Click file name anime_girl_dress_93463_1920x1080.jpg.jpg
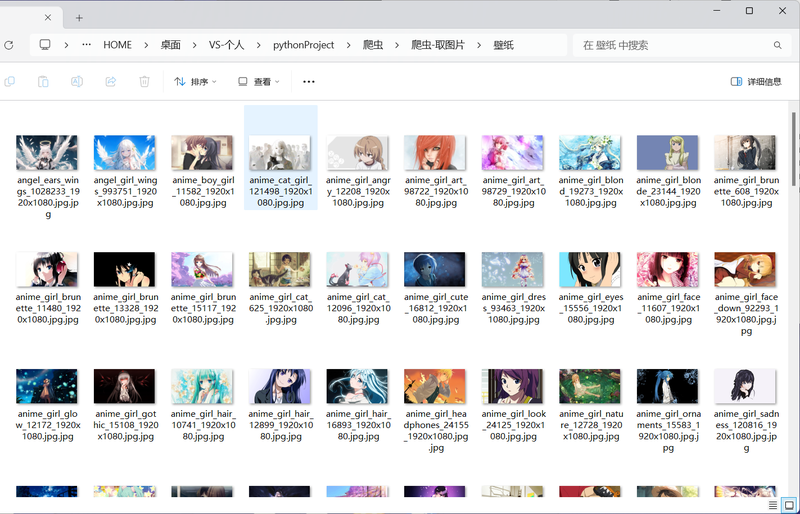Viewport: 800px width, 514px height. (x=513, y=308)
